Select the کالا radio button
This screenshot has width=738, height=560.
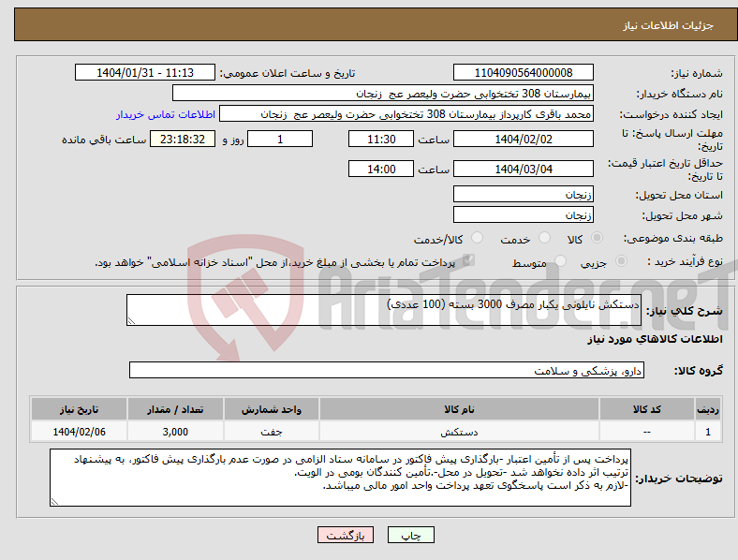click(x=597, y=238)
